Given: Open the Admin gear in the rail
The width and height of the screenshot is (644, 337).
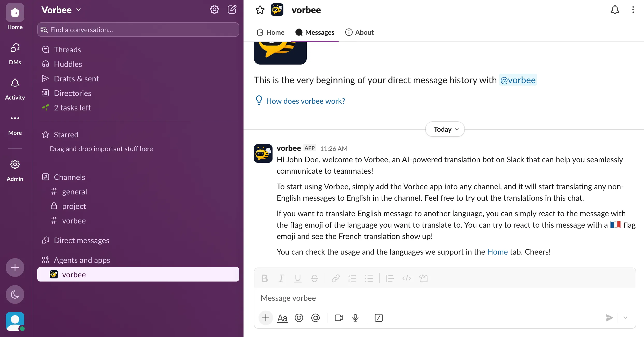Looking at the screenshot, I should 15,170.
